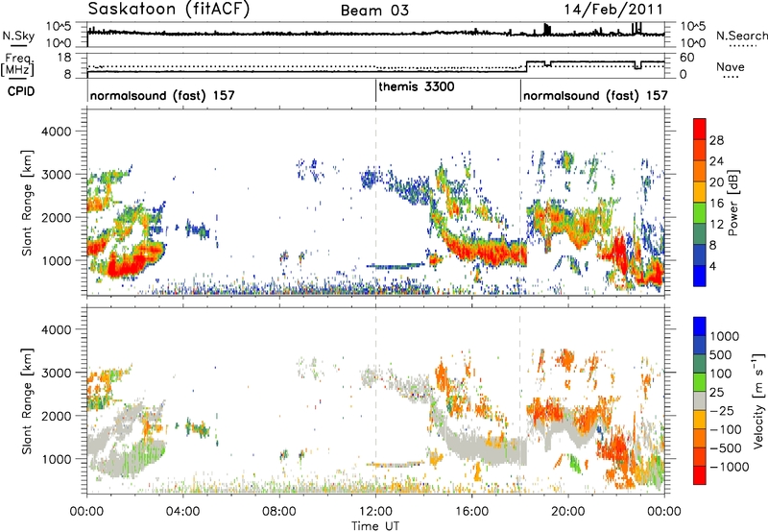This screenshot has width=768, height=532.
Task: Select the 'Beam 03' header label
Action: [x=374, y=11]
